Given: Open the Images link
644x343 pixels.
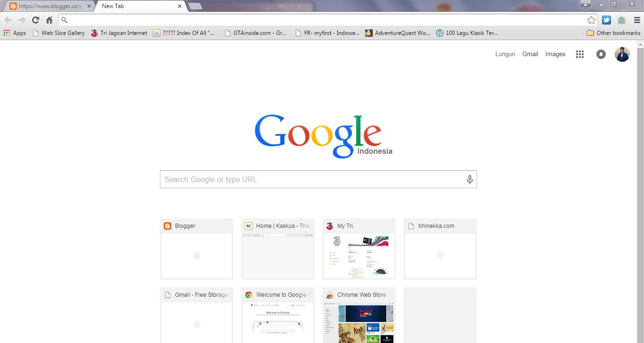Looking at the screenshot, I should click(x=555, y=54).
